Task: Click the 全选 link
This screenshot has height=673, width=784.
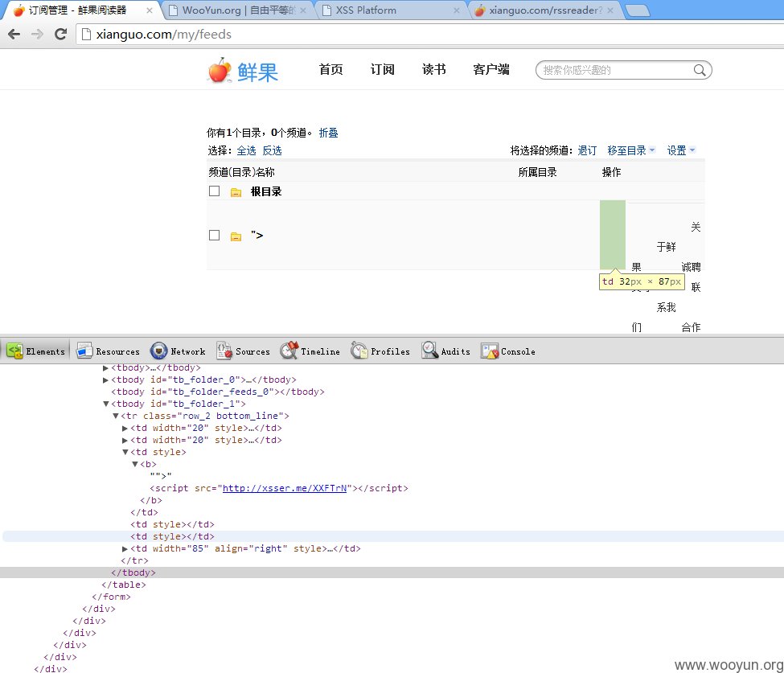Action: tap(247, 150)
